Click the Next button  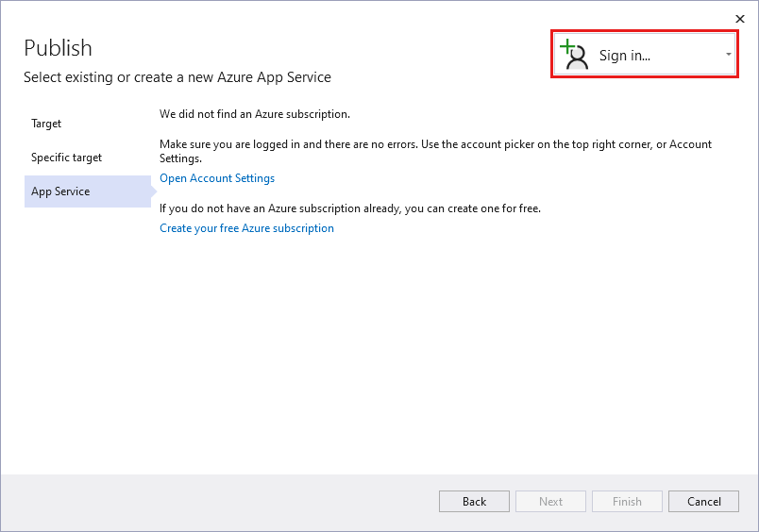(x=550, y=502)
